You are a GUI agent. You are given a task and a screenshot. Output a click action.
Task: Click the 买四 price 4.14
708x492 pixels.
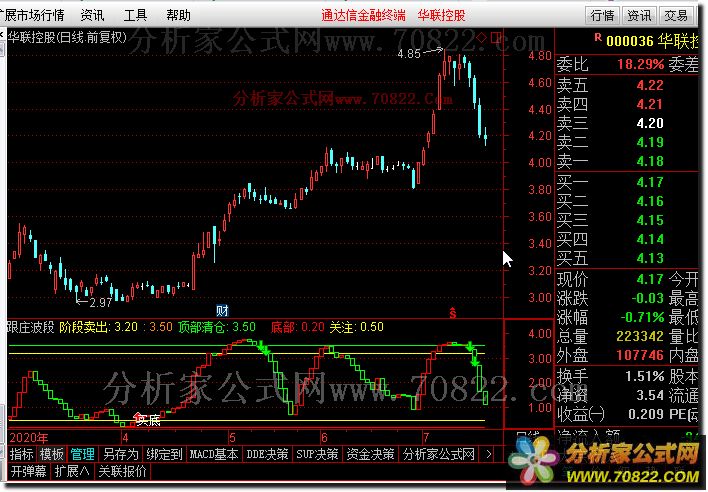point(650,239)
